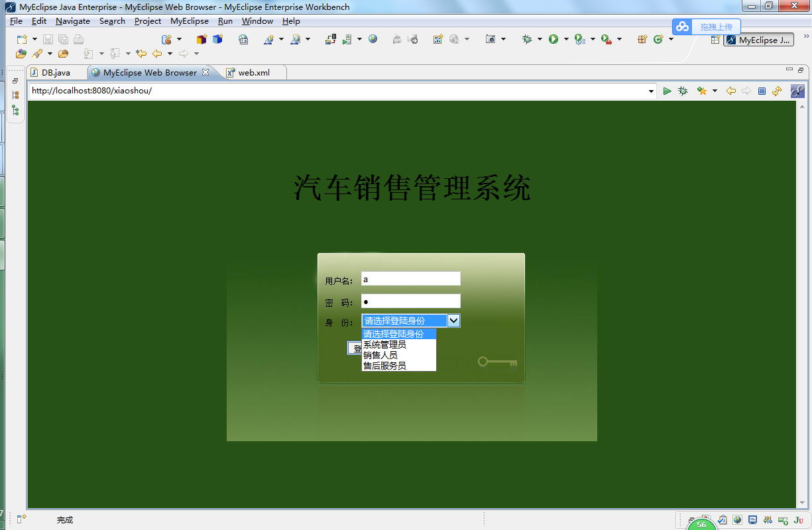
Task: Open dropdown next to New file icon
Action: point(34,40)
